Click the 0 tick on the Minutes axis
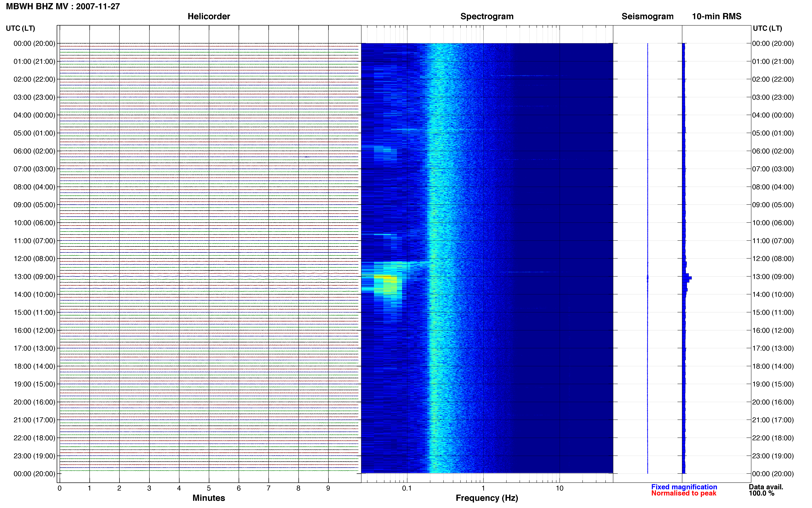The width and height of the screenshot is (812, 508). pos(59,488)
